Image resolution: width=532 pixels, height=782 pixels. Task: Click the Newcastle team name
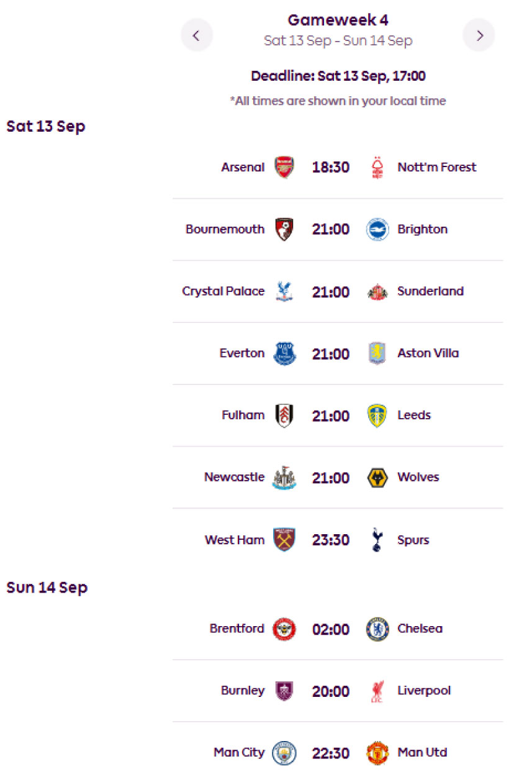[234, 478]
